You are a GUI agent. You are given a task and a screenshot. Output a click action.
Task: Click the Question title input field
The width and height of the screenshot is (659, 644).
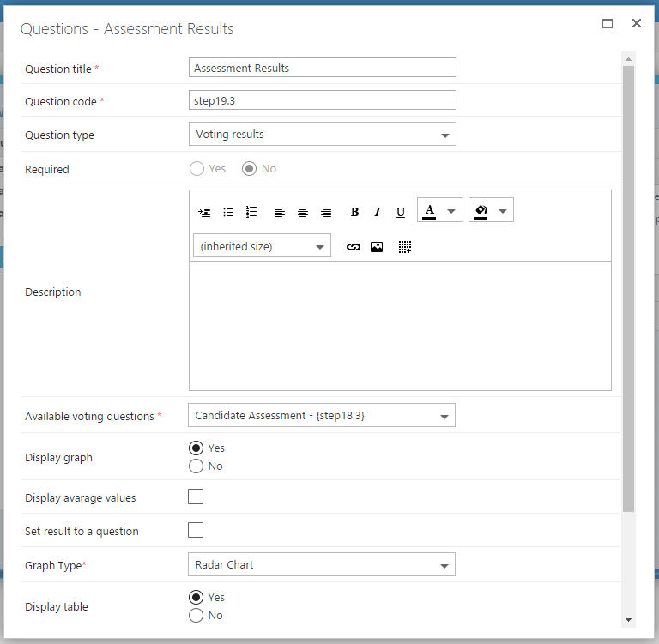pos(323,68)
